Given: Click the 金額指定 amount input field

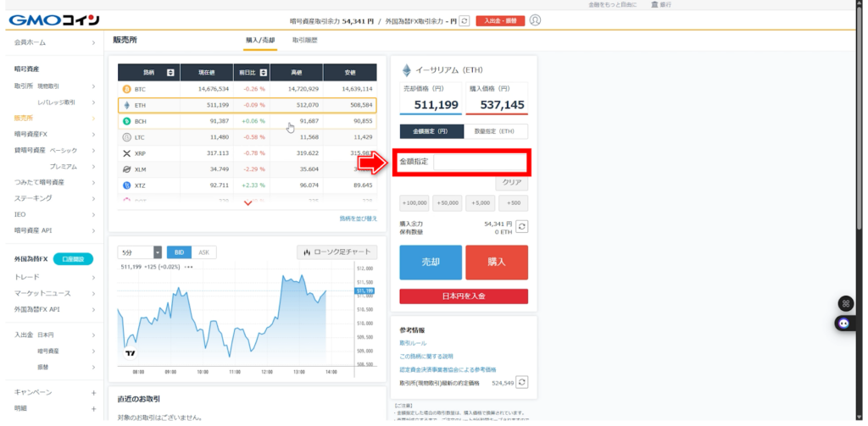Looking at the screenshot, I should (x=479, y=161).
